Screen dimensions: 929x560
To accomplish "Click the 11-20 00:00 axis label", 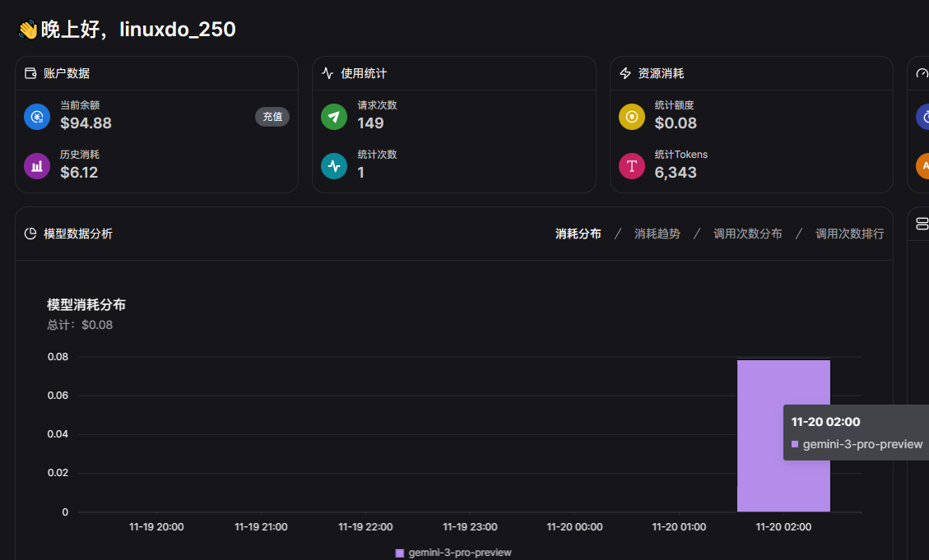I will (x=574, y=527).
